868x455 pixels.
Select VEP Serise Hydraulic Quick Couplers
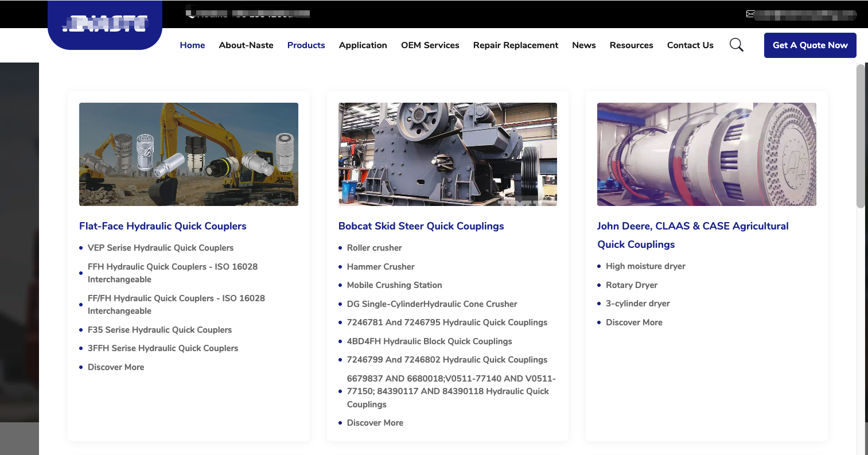(161, 248)
